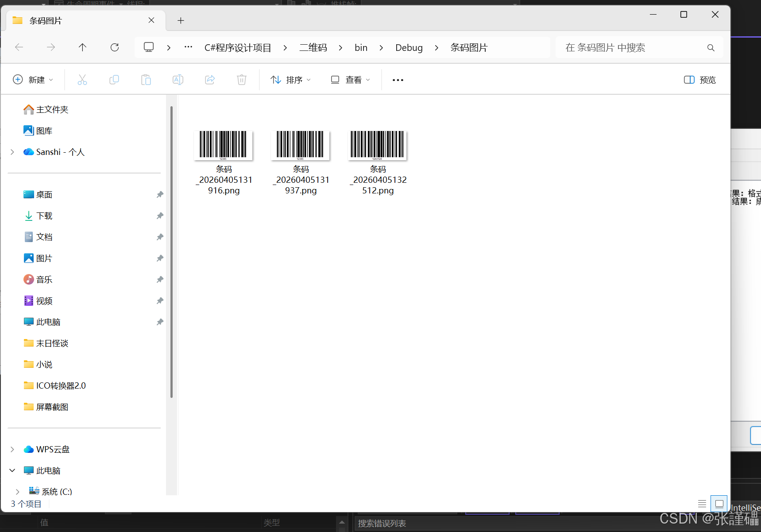
Task: Share using the toolbar share icon
Action: (210, 80)
